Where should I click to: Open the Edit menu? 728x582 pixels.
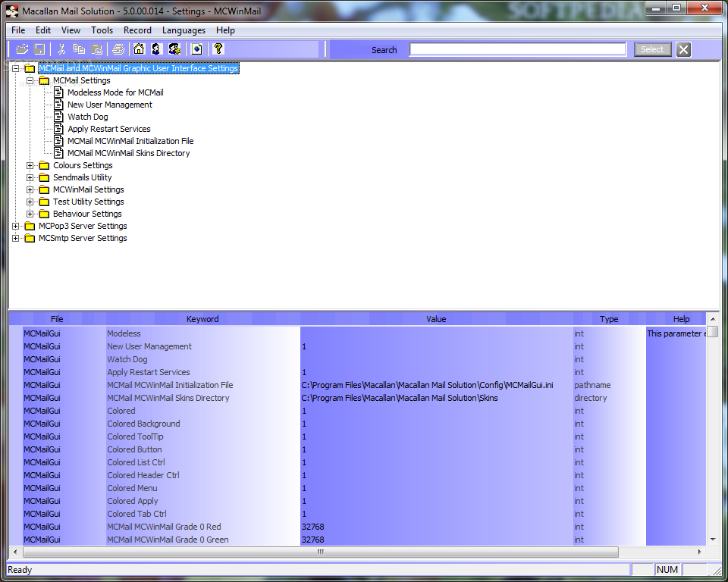tap(43, 30)
